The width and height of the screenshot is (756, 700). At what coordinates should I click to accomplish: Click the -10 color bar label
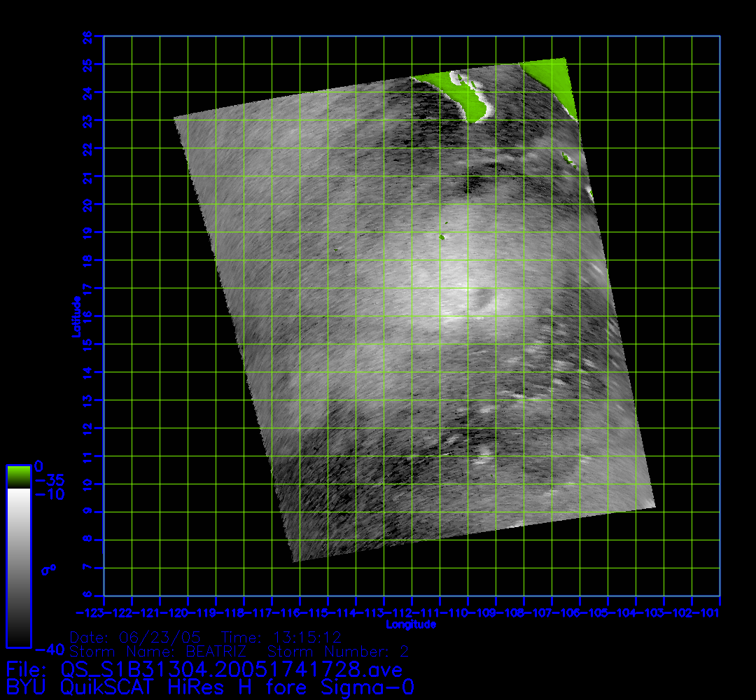[49, 495]
